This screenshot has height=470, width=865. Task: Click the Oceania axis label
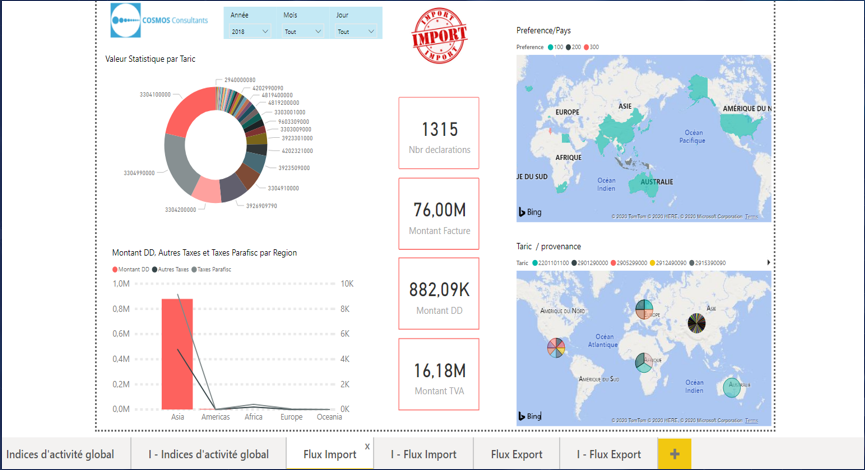pos(329,417)
